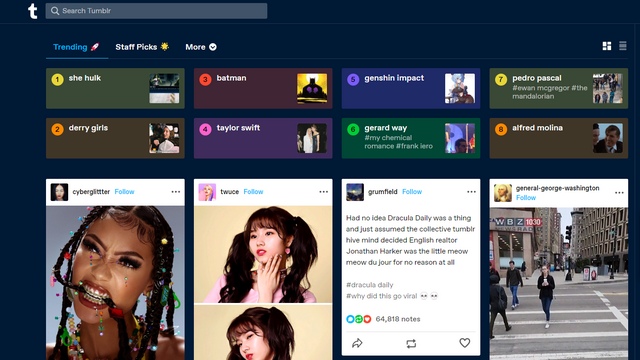Screen dimensions: 640x360
Task: Click the alfred molina thumbnail image
Action: point(608,138)
